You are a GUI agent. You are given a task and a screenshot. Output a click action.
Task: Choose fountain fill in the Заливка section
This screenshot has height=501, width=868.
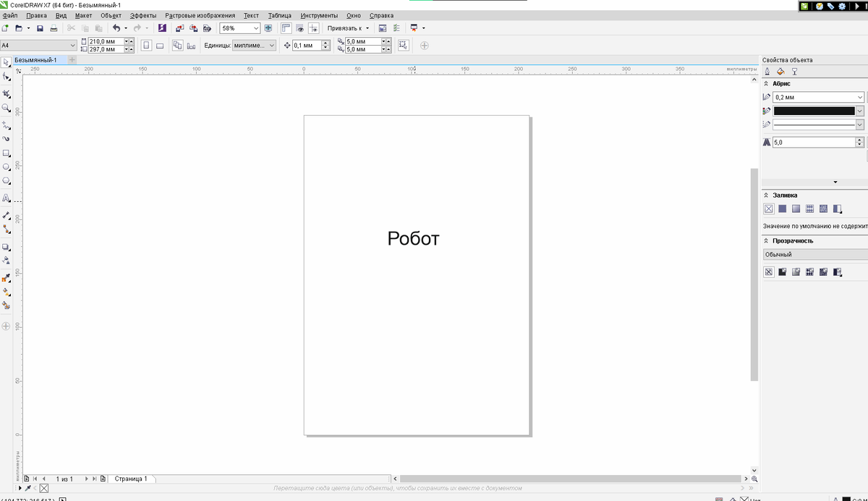pos(796,209)
